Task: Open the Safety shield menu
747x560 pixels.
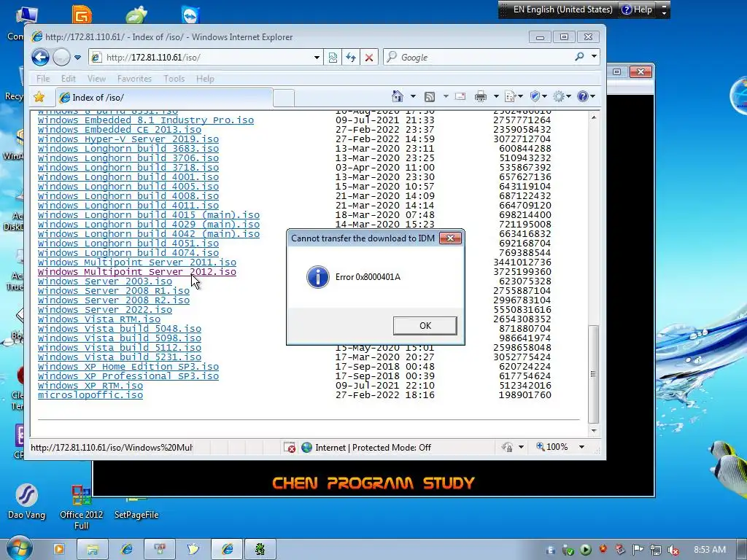Action: [x=538, y=97]
